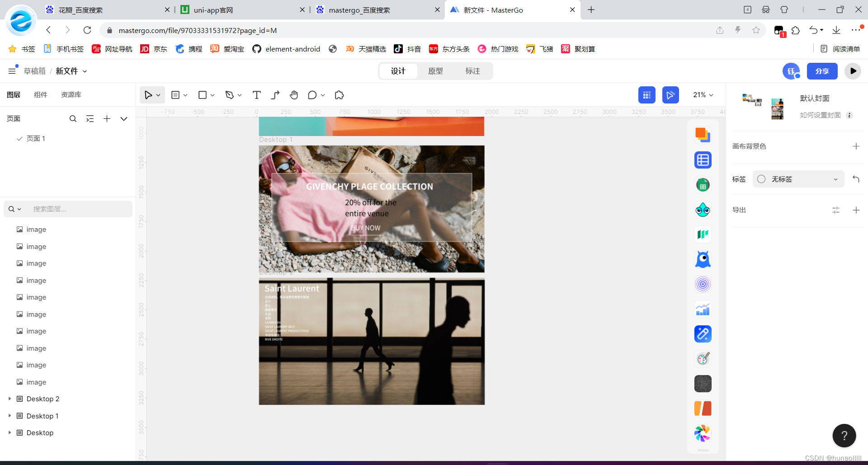The height and width of the screenshot is (465, 868).
Task: Add an export setting
Action: tap(856, 210)
